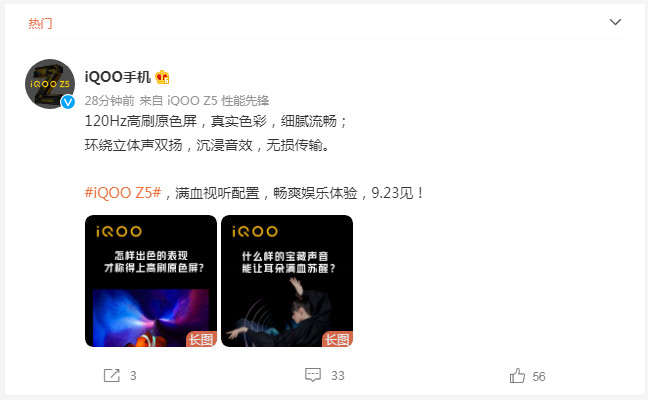This screenshot has height=400, width=648.
Task: Open the #iQOO Z5# hashtag topic
Action: (123, 193)
